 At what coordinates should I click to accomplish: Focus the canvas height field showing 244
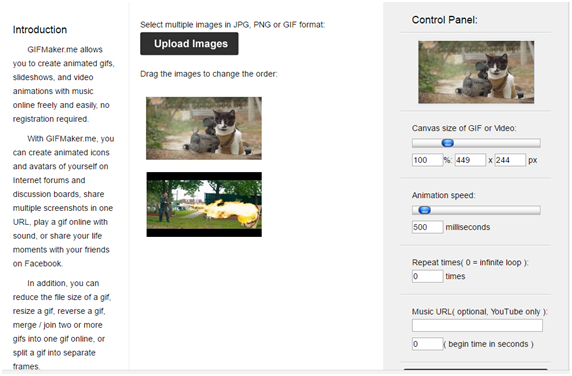510,160
